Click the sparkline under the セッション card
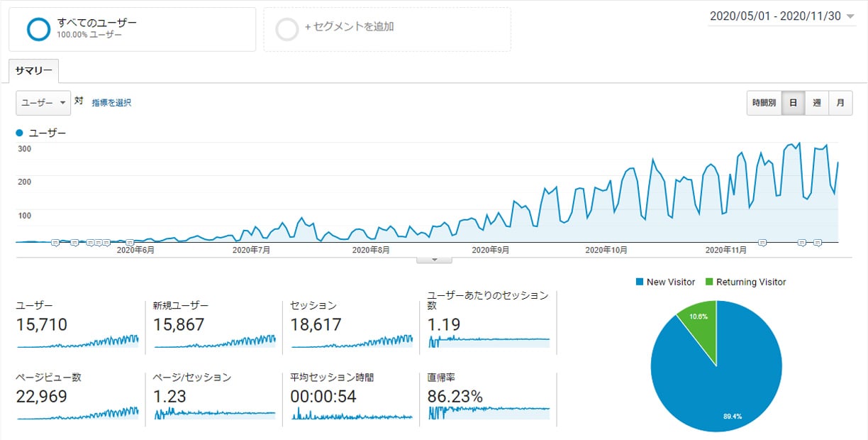This screenshot has width=868, height=440. (352, 341)
